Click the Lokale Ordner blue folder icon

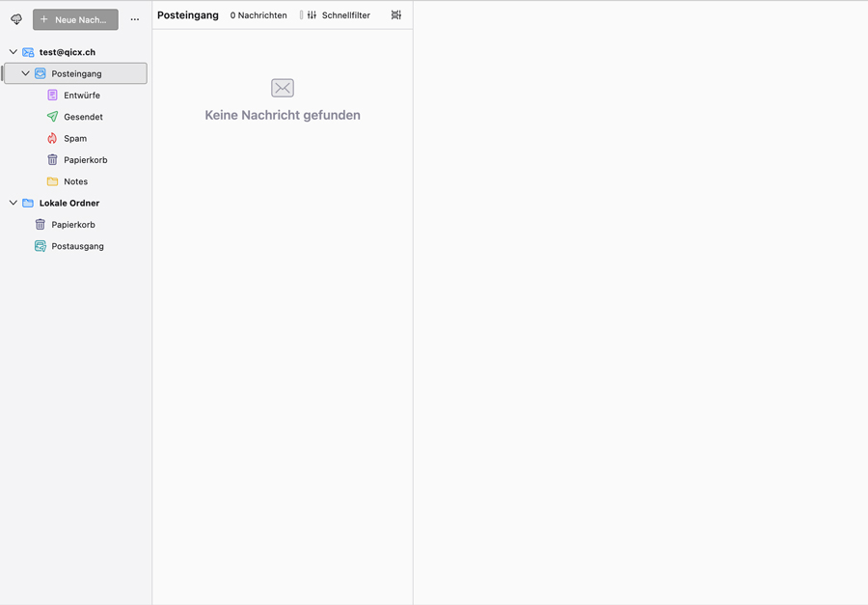[28, 203]
